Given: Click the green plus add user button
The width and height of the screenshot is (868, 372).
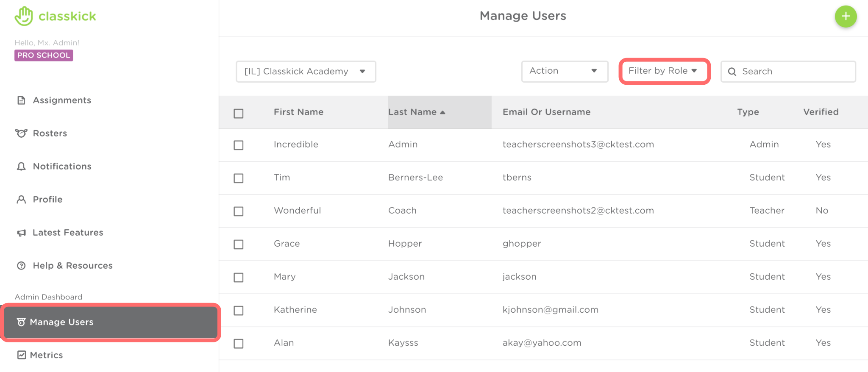Looking at the screenshot, I should [846, 17].
